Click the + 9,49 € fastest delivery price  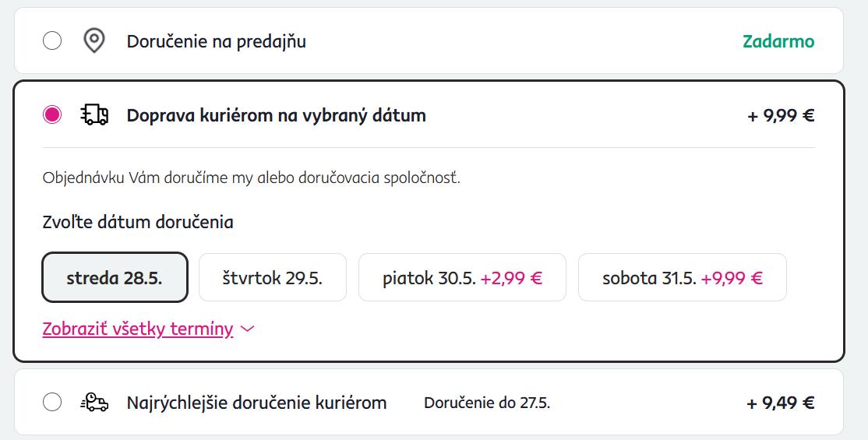[x=781, y=403]
